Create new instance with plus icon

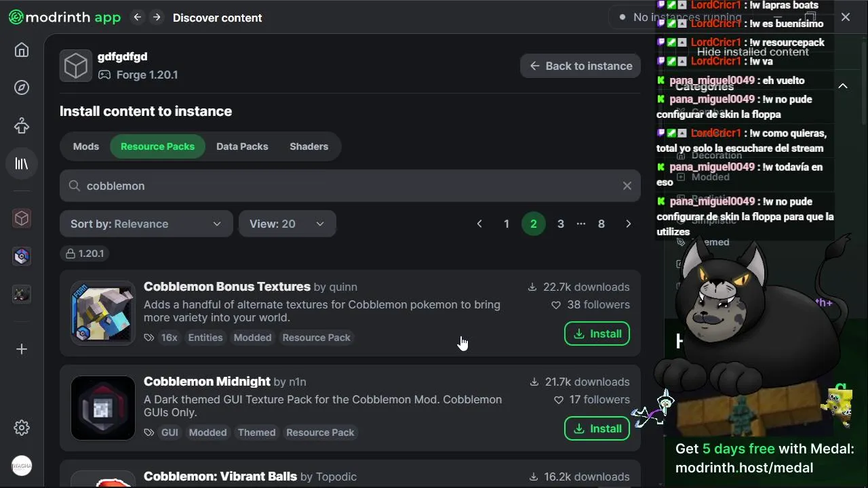click(x=22, y=349)
